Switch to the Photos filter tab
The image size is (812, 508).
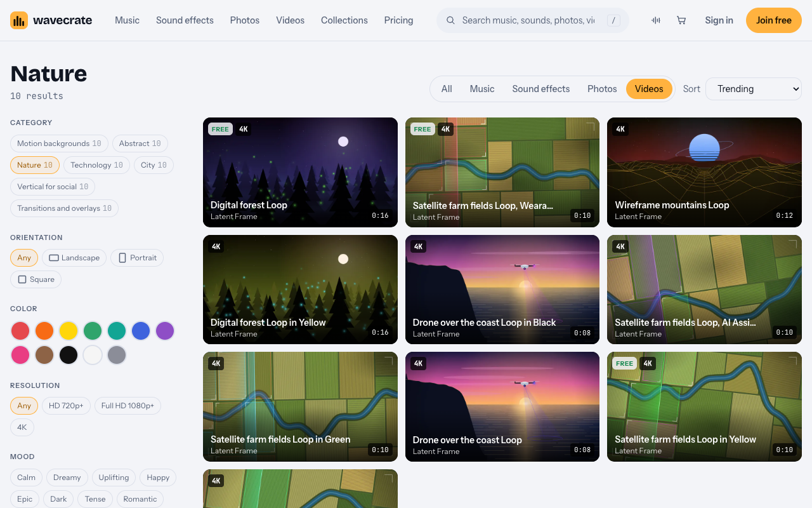(602, 89)
